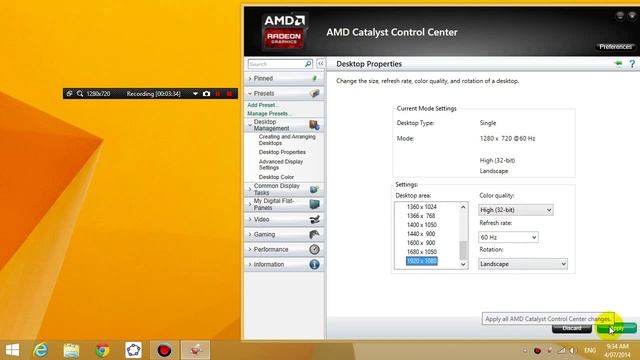Click the red stop icon in recording bar
Image resolution: width=640 pixels, height=360 pixels.
point(229,93)
